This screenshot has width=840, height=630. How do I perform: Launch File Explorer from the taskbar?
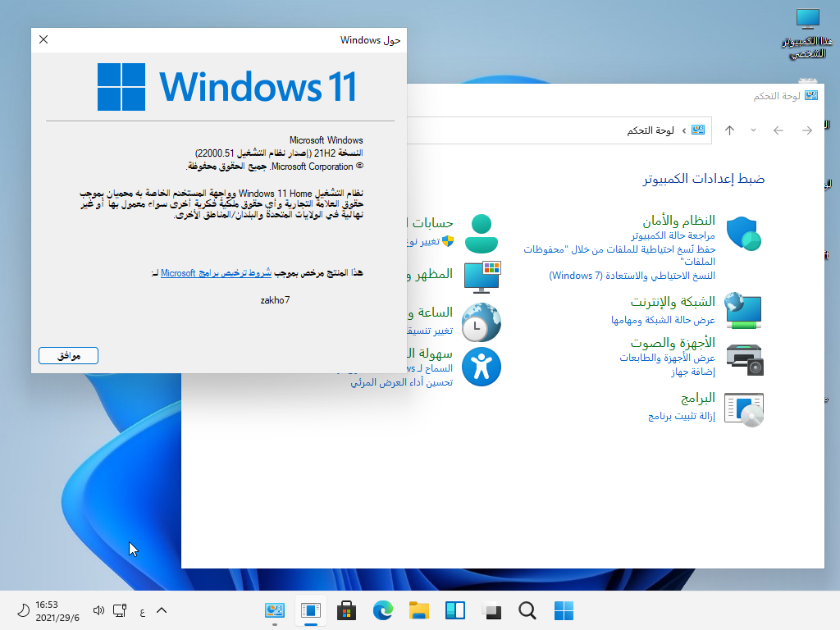point(419,610)
